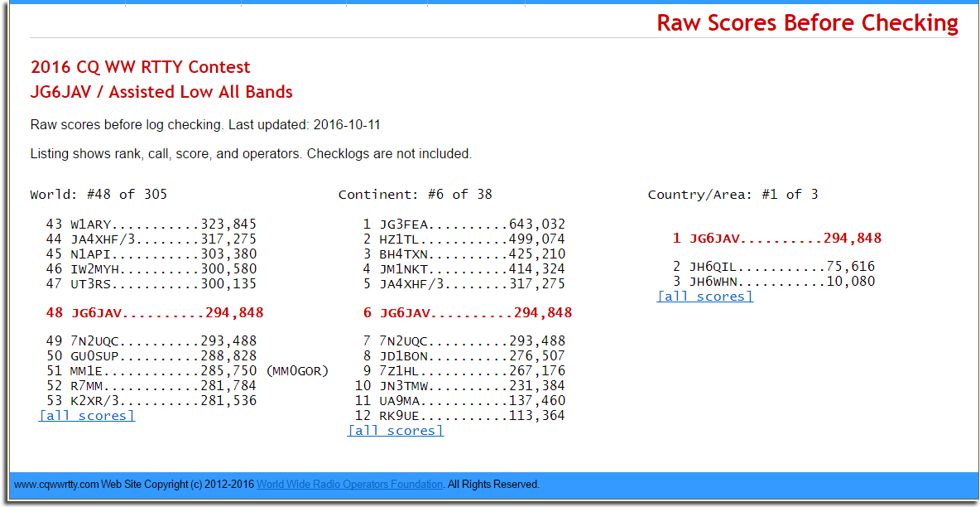
Task: Open all scores link under Country/Area ranking
Action: (x=705, y=297)
